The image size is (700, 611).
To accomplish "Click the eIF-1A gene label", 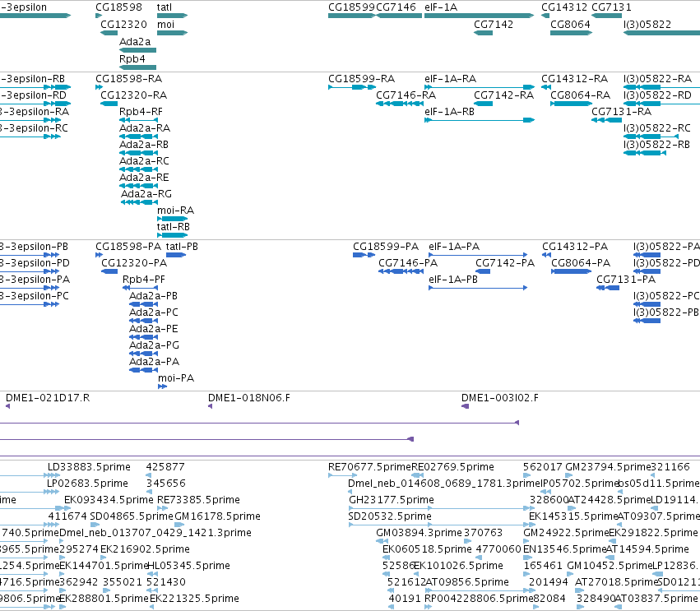I will click(x=441, y=7).
